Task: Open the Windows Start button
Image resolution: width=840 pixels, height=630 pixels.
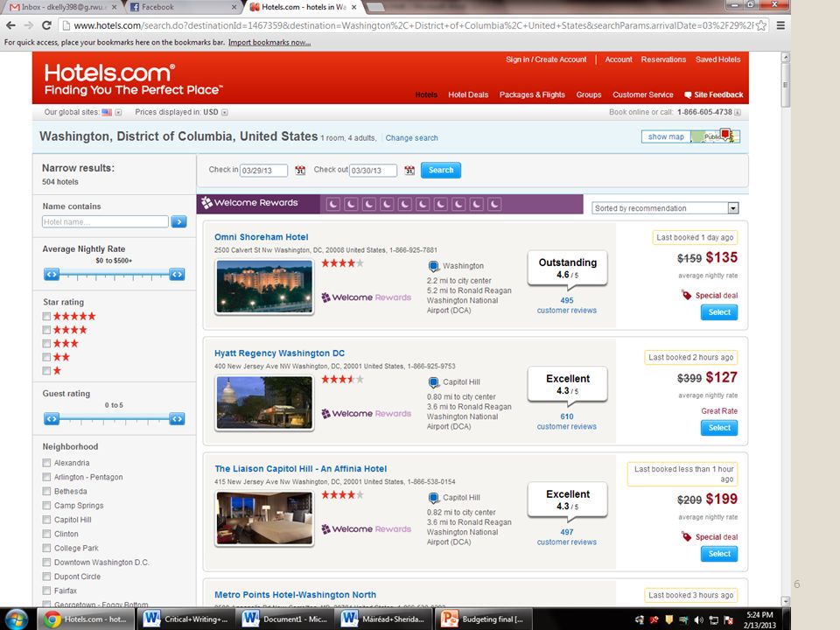Action: [x=16, y=619]
